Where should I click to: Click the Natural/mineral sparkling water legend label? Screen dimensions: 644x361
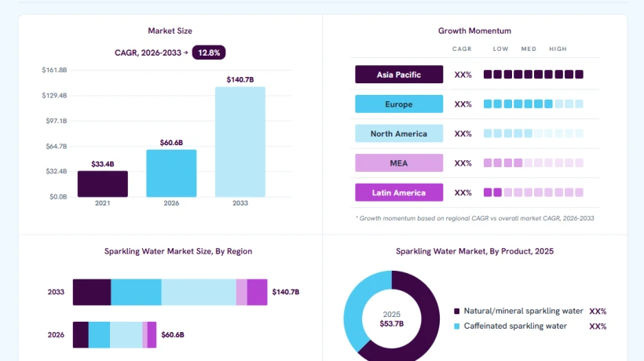pos(523,311)
